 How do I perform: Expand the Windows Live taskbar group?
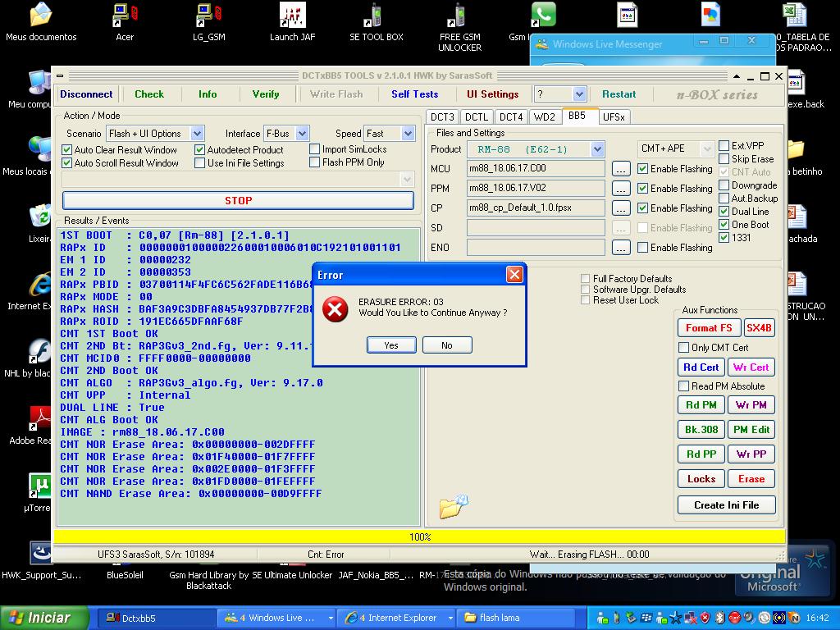coord(331,618)
